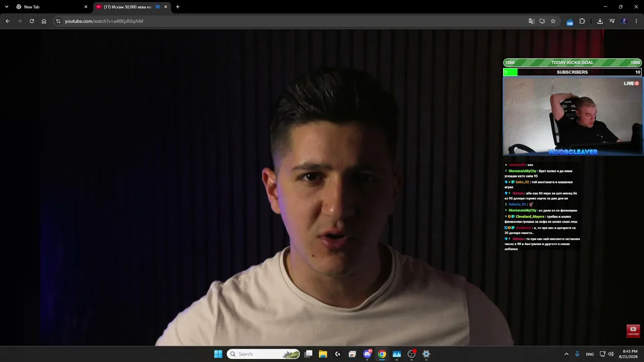The image size is (644, 362).
Task: Open the tab search dropdown arrow
Action: (x=7, y=7)
